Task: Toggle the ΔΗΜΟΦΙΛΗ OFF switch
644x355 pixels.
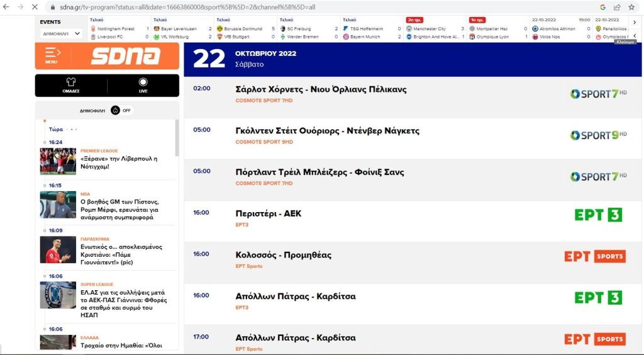Action: (122, 110)
